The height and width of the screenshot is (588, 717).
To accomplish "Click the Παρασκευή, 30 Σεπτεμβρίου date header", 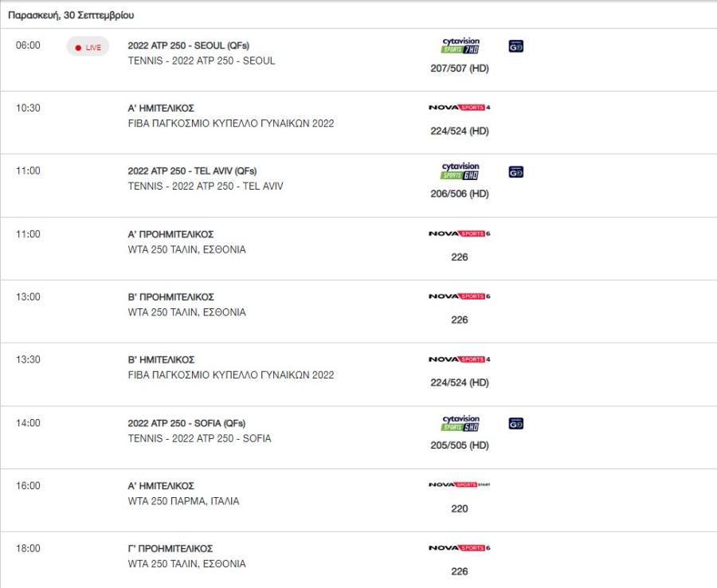I will click(x=71, y=15).
